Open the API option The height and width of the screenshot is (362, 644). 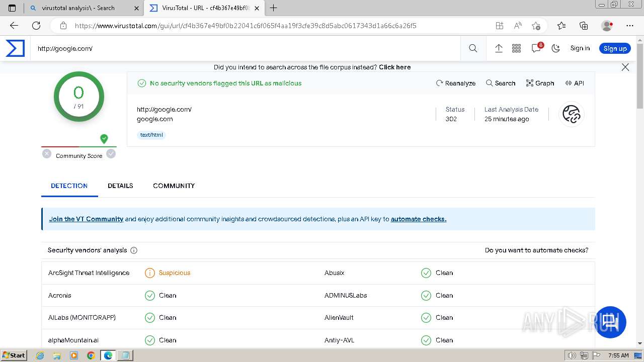[575, 83]
